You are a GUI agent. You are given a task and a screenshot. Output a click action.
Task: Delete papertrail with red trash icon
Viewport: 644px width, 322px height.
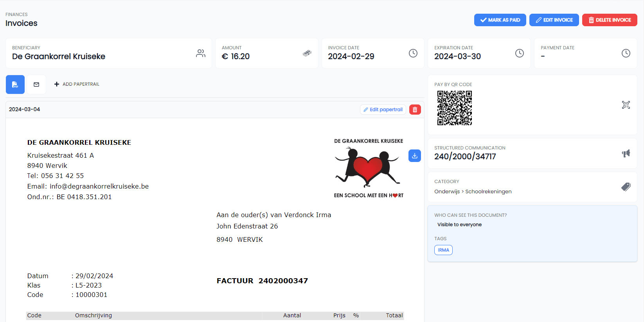(415, 110)
